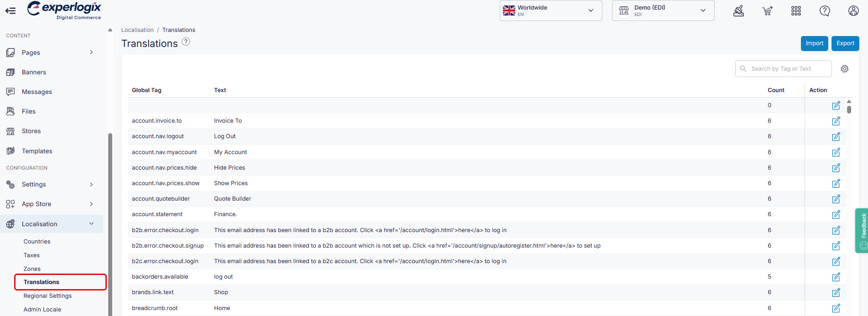Click the edit icon for account.invoice.to
Image resolution: width=868 pixels, height=316 pixels.
click(836, 121)
